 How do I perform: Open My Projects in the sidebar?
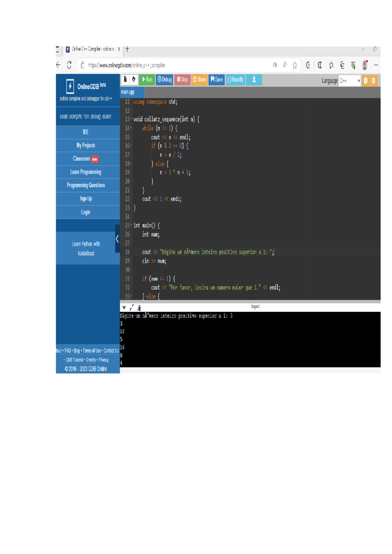[86, 145]
